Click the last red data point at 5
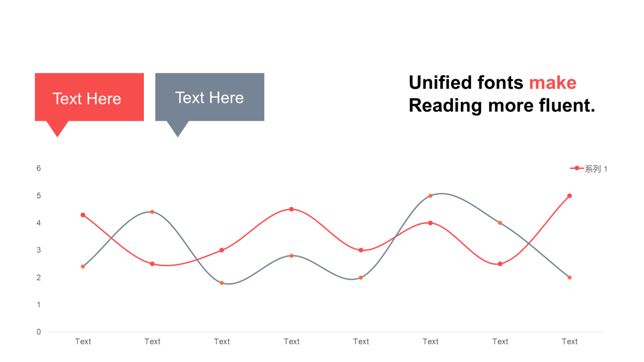The height and width of the screenshot is (362, 644). pyautogui.click(x=570, y=196)
